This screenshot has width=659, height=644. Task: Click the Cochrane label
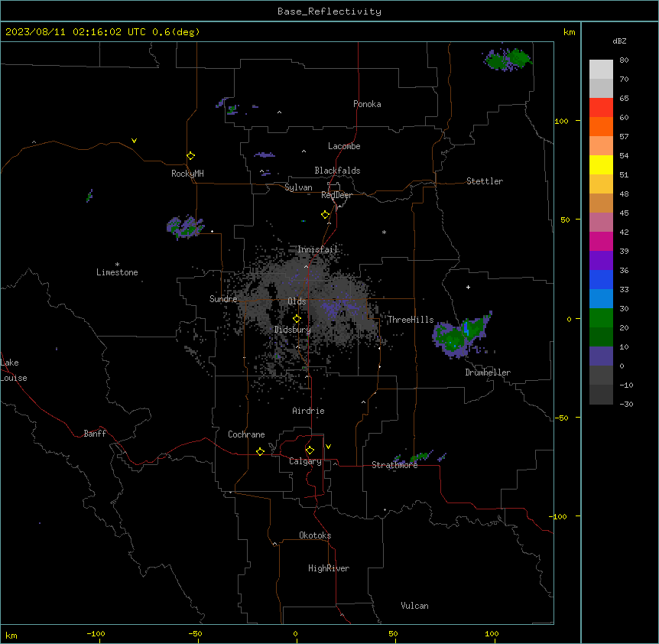pyautogui.click(x=246, y=434)
